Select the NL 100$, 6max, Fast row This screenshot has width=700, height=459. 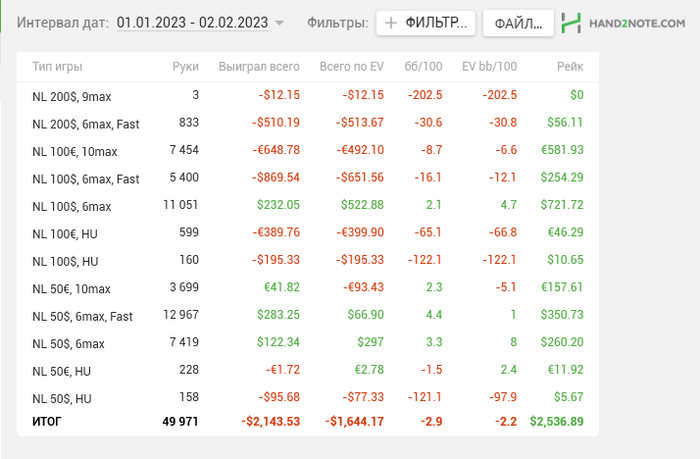(308, 178)
